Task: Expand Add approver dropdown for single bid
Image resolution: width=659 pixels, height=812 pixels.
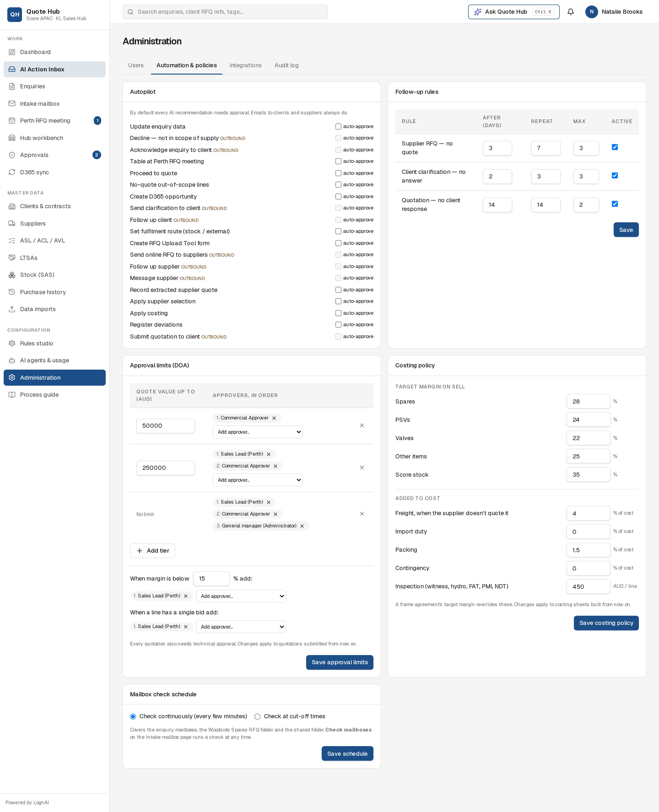Action: 241,627
